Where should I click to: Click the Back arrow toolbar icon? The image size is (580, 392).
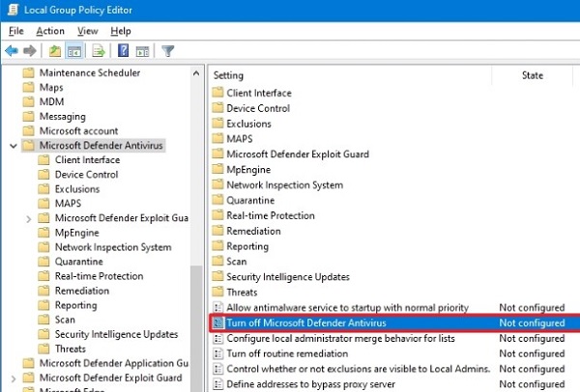12,50
